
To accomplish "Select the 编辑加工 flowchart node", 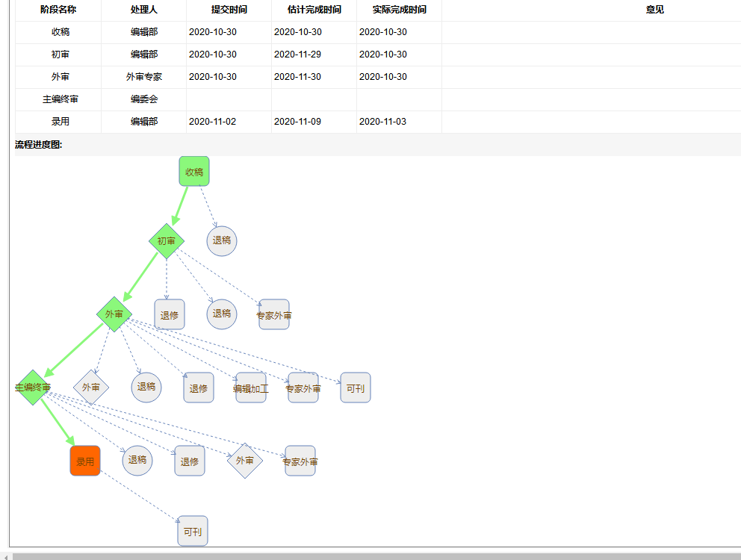I will click(x=251, y=388).
